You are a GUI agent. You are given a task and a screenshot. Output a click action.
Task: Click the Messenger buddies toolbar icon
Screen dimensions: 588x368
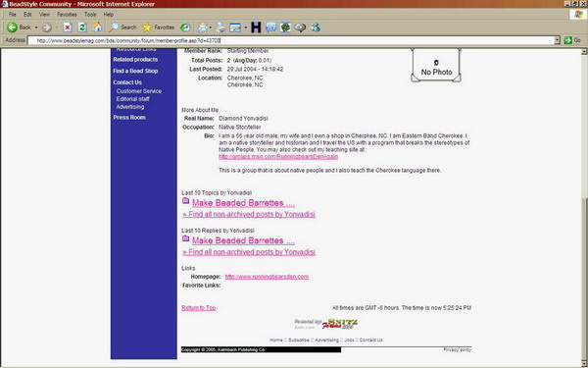[x=315, y=27]
